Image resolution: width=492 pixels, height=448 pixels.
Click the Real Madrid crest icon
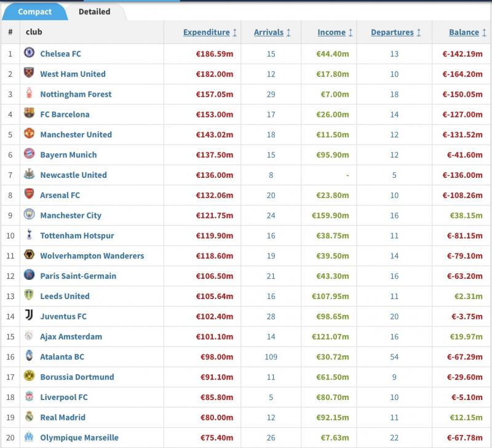[x=29, y=415]
